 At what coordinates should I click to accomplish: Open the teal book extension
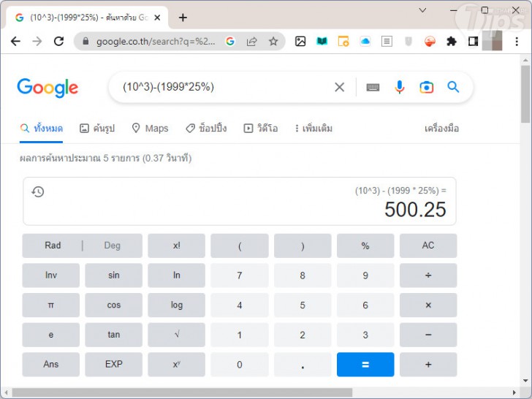pos(322,42)
